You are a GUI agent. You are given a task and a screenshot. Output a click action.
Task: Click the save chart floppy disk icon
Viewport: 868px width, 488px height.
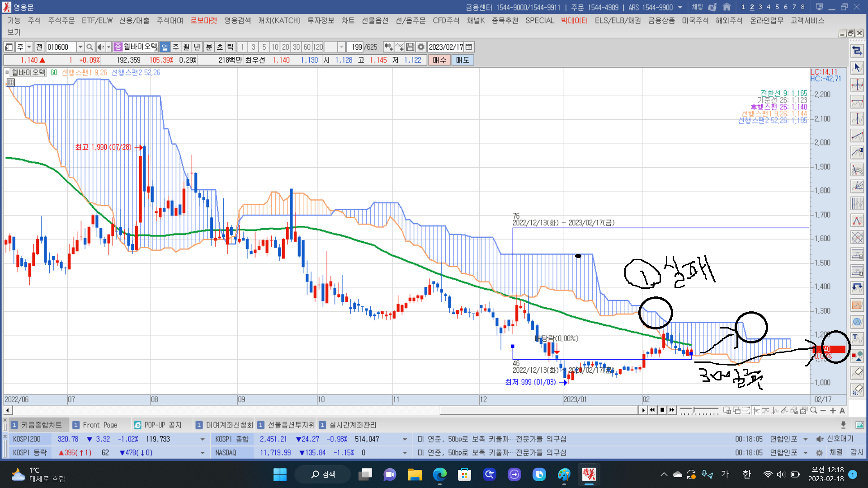pos(410,47)
